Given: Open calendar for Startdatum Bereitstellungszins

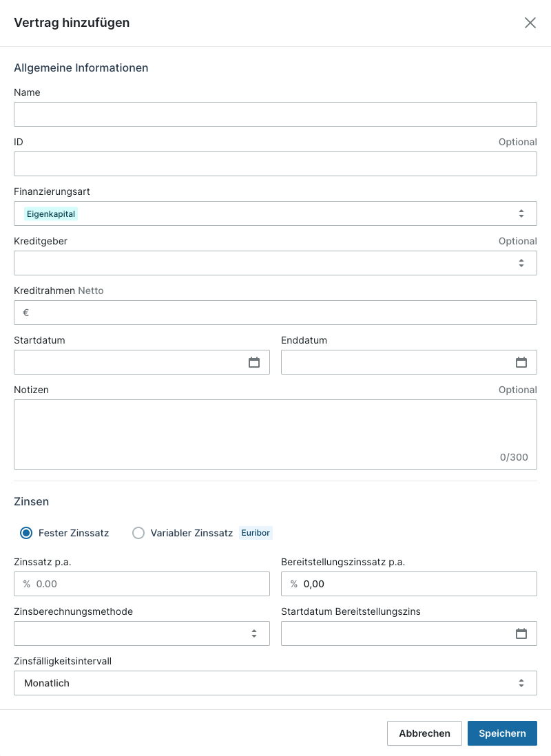Looking at the screenshot, I should pos(521,633).
